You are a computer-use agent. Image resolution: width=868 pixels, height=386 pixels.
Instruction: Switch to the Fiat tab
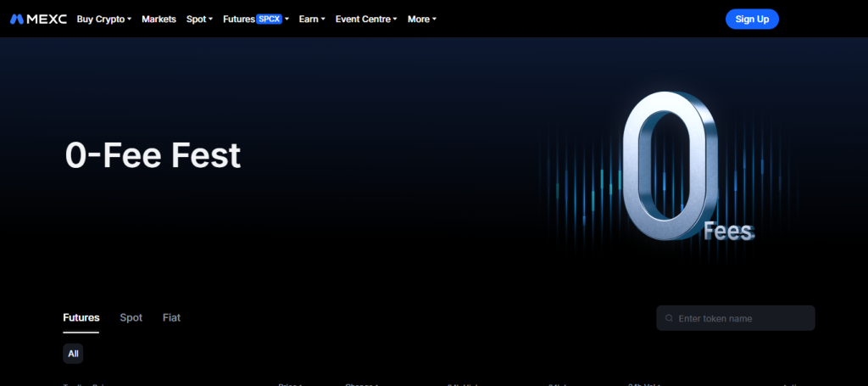point(171,318)
